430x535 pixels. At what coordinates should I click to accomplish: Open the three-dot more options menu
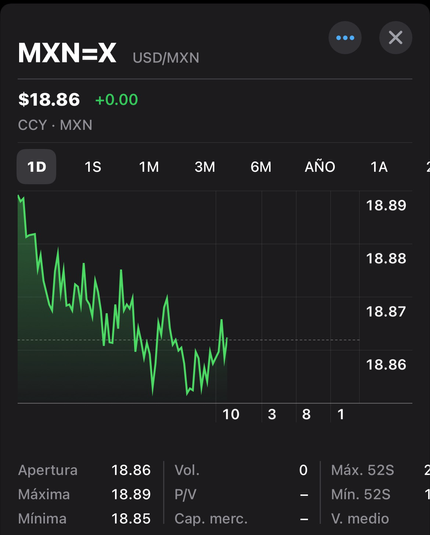click(x=345, y=38)
